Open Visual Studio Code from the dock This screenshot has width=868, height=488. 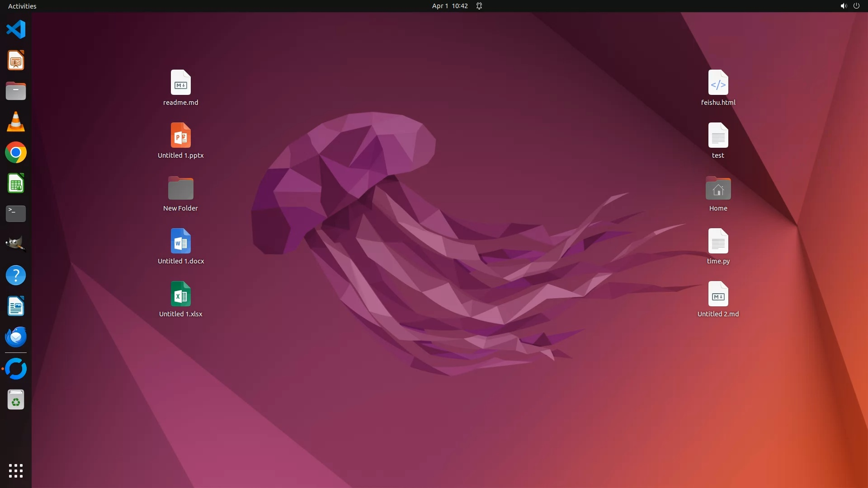pos(16,30)
